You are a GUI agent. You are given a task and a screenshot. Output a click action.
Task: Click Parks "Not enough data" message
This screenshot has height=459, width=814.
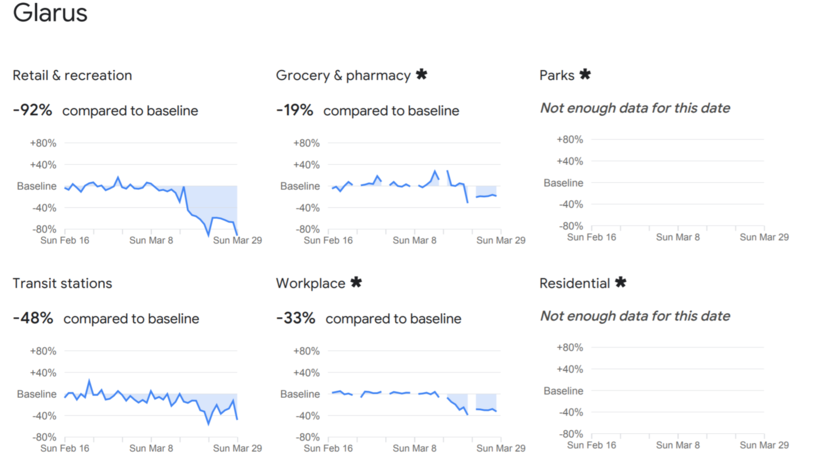point(635,108)
